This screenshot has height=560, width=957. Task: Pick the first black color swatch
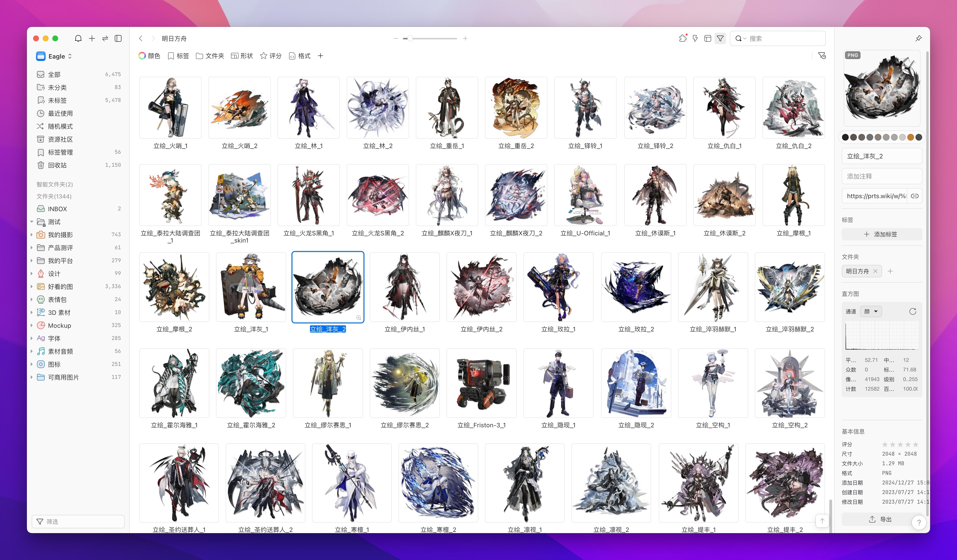pyautogui.click(x=845, y=137)
